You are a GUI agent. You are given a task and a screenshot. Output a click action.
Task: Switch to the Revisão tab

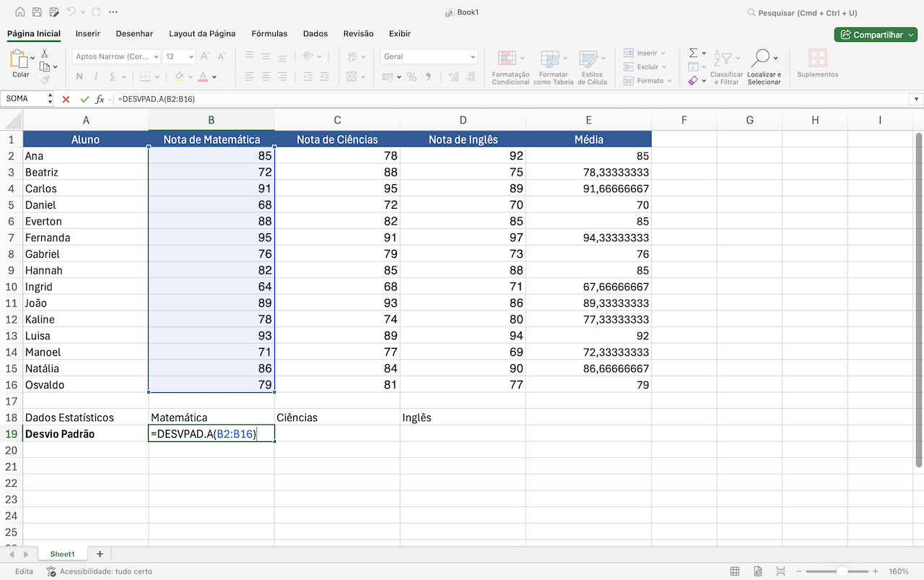[358, 33]
